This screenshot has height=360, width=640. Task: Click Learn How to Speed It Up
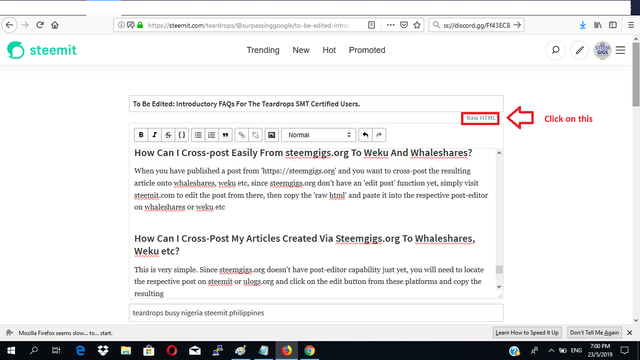[527, 333]
